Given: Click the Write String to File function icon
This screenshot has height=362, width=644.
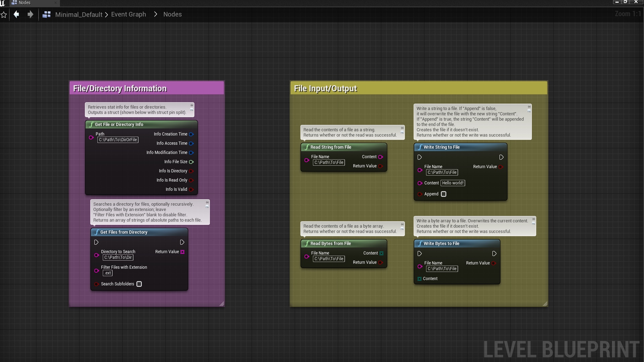Looking at the screenshot, I should coord(419,147).
